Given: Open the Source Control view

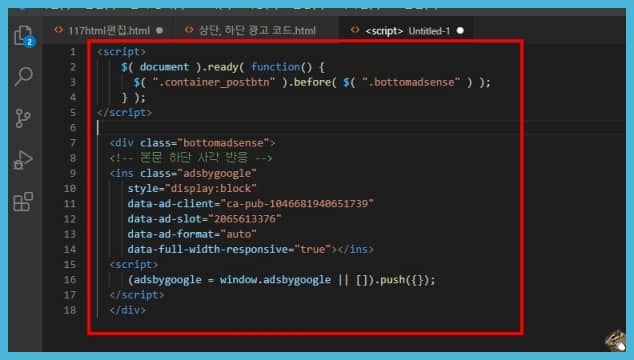Looking at the screenshot, I should point(23,118).
